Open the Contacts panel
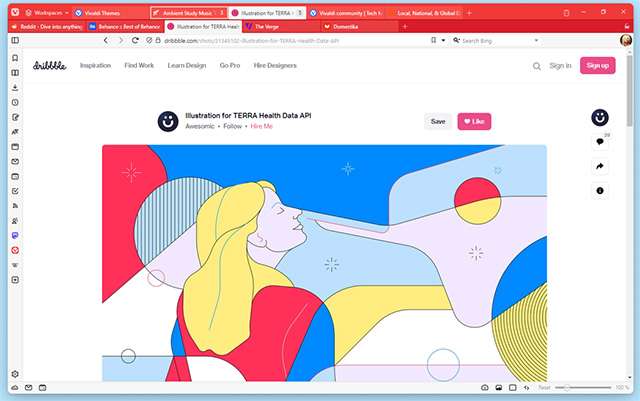 [15, 221]
